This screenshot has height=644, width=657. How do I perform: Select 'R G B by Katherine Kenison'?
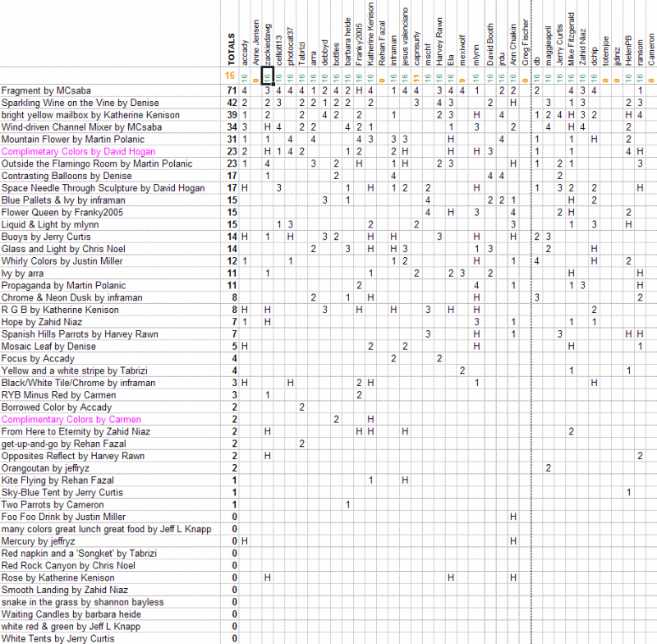(x=60, y=309)
